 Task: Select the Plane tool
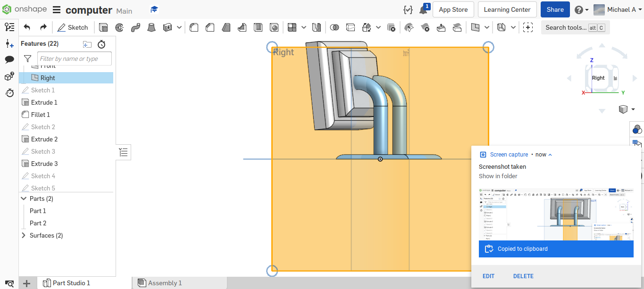pos(475,27)
